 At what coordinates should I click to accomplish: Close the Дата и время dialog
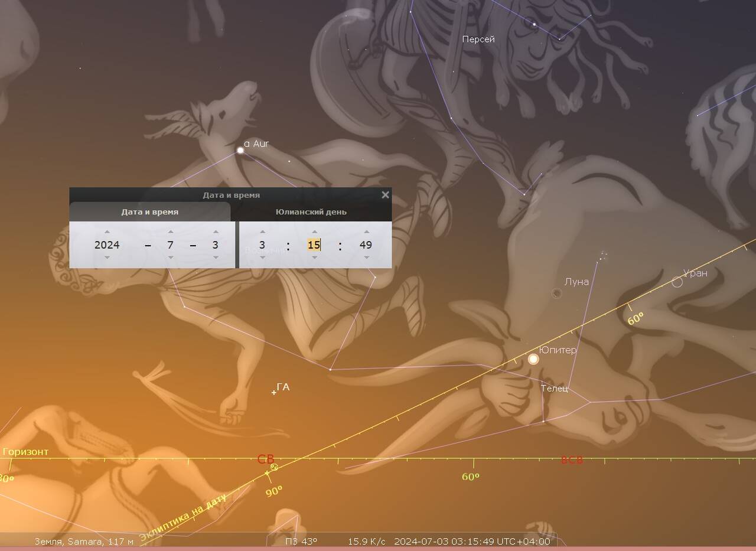[x=385, y=194]
